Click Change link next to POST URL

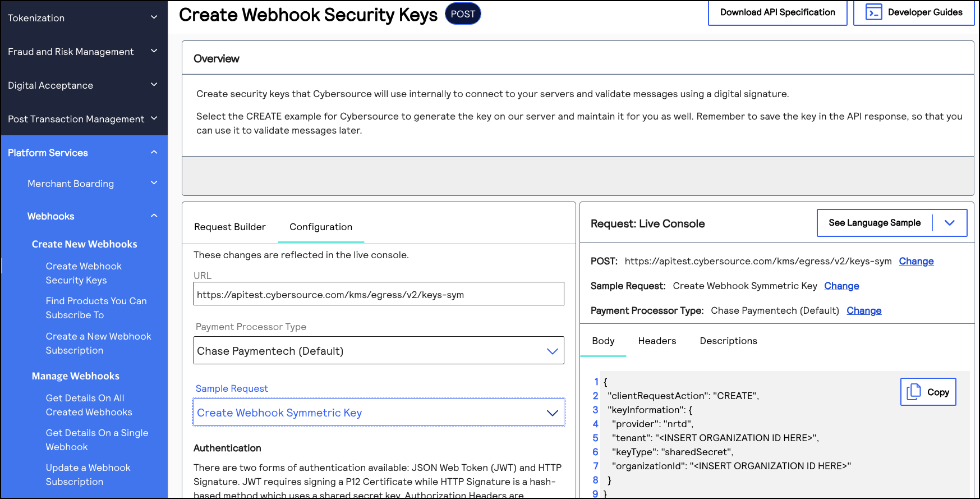(916, 261)
